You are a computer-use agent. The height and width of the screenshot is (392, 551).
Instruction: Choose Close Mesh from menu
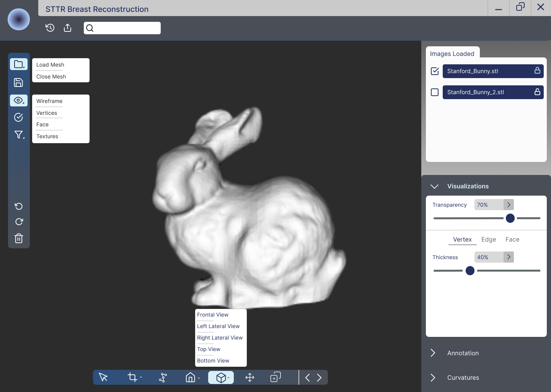click(51, 77)
